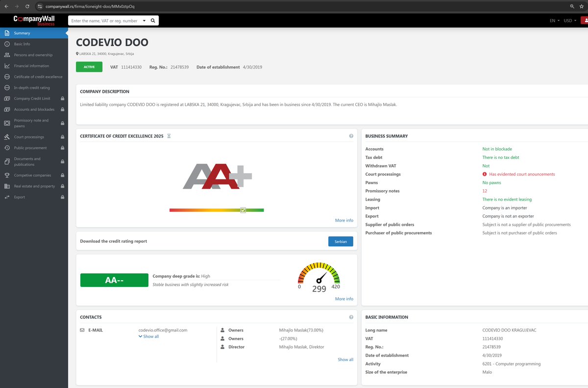
Task: Click the CompanyWall business logo
Action: (x=34, y=20)
